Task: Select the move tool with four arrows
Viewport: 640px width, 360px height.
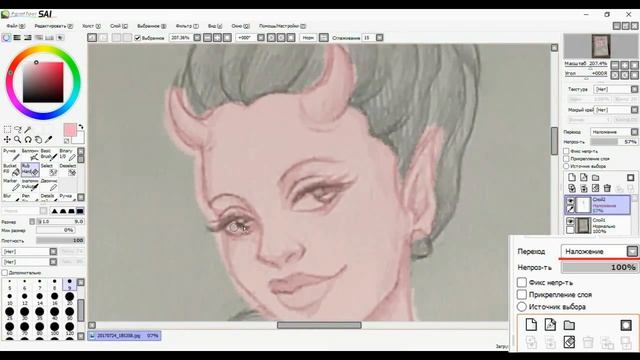Action: click(x=7, y=140)
